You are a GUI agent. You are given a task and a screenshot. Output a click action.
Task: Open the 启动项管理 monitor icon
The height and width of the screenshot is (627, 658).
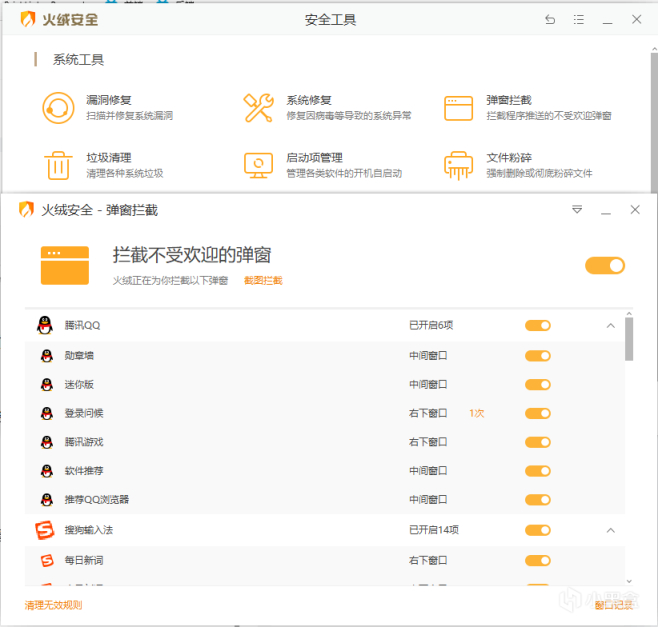pyautogui.click(x=258, y=166)
